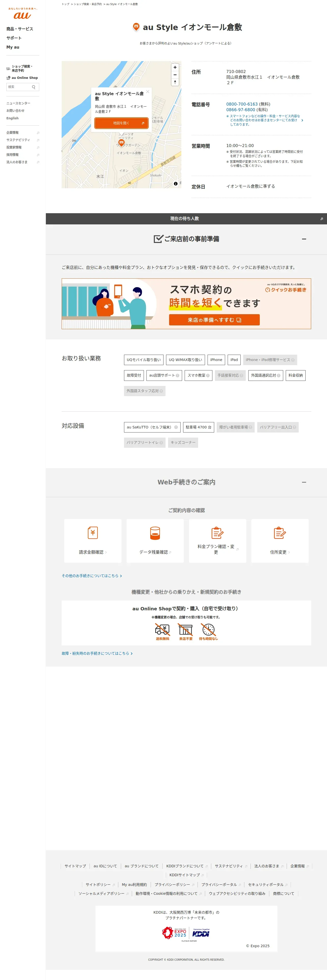Viewport: 327px width, 980px height.
Task: Click the au SaKuTTO help icon
Action: pyautogui.click(x=176, y=427)
